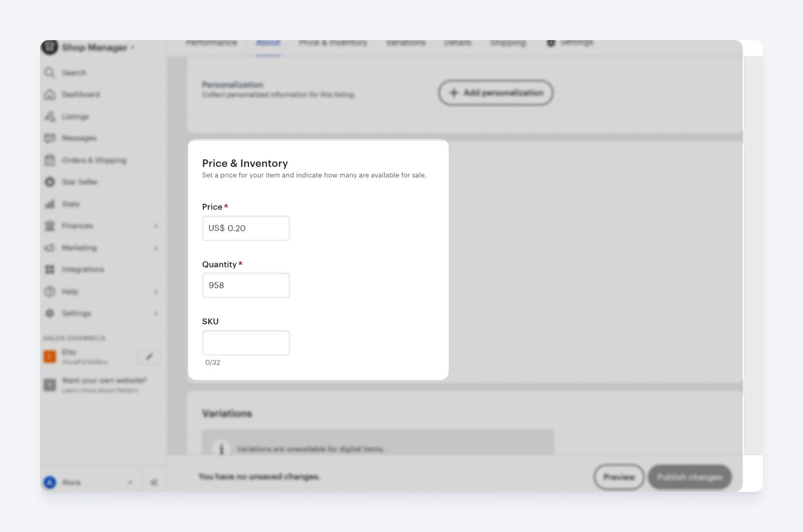Open the Settings tab with gear icon
803x532 pixels.
click(570, 43)
